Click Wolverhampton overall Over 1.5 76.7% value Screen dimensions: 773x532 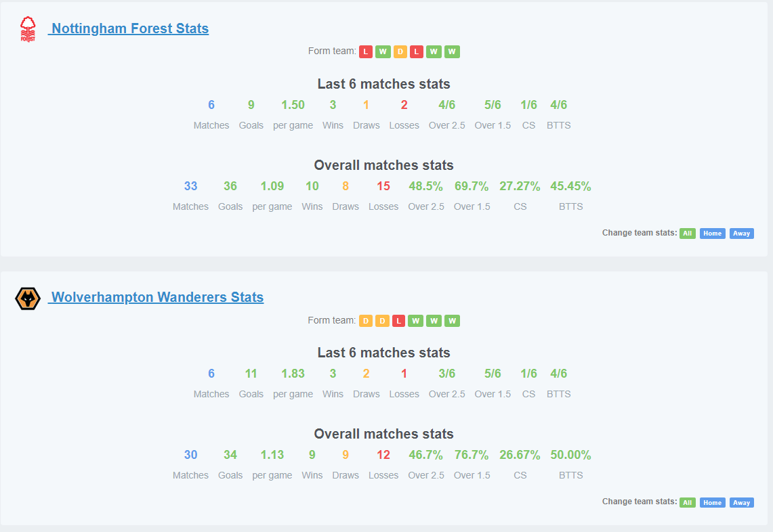(472, 455)
